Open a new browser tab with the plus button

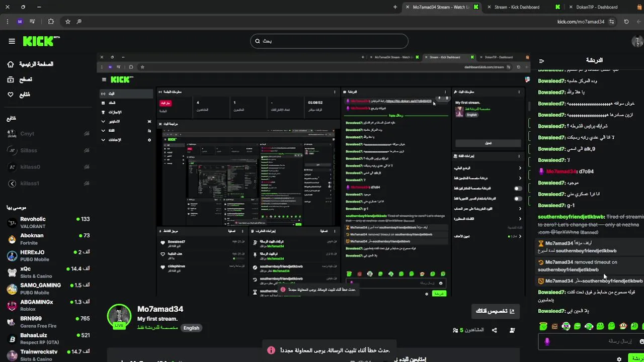395,7
